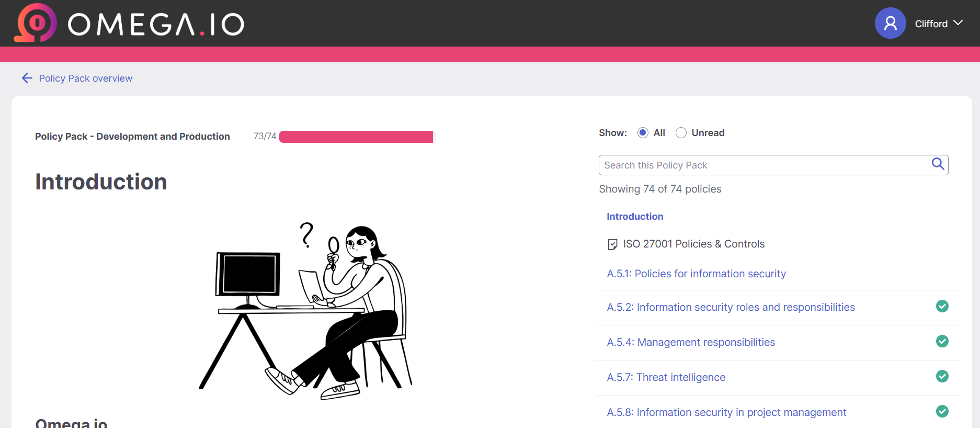Click the 73/74 progress bar
Screen dimensions: 980x428
point(357,137)
